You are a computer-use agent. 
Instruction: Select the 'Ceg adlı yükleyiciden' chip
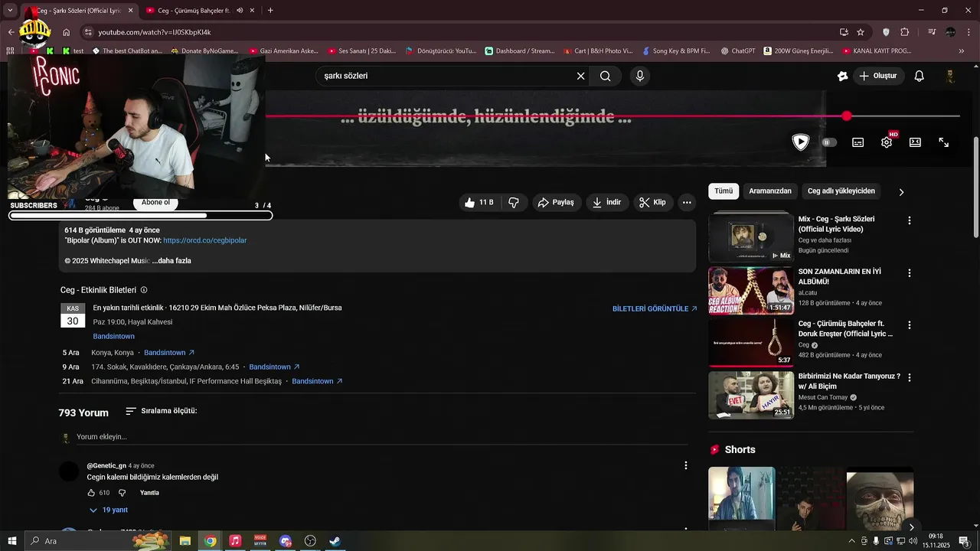click(x=841, y=191)
